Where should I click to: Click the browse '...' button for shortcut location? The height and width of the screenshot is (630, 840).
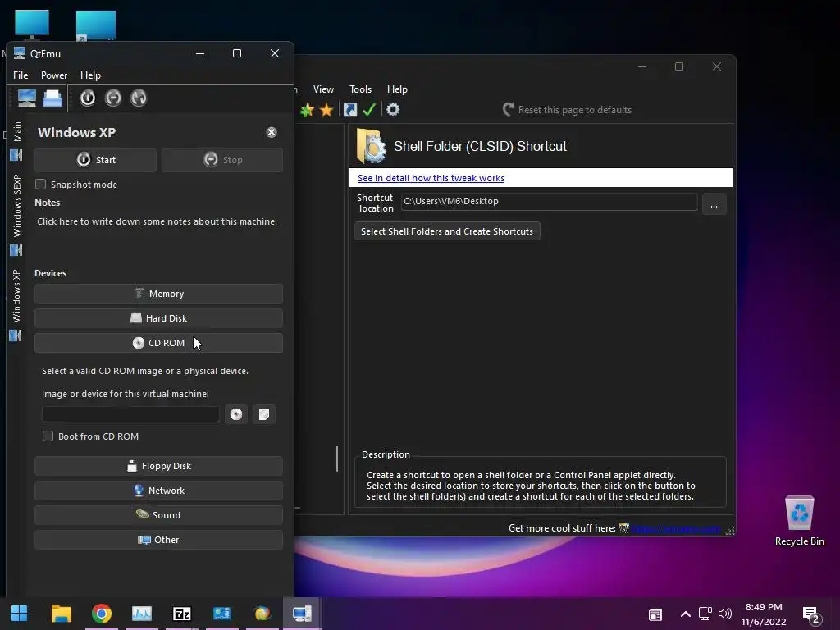pyautogui.click(x=714, y=204)
